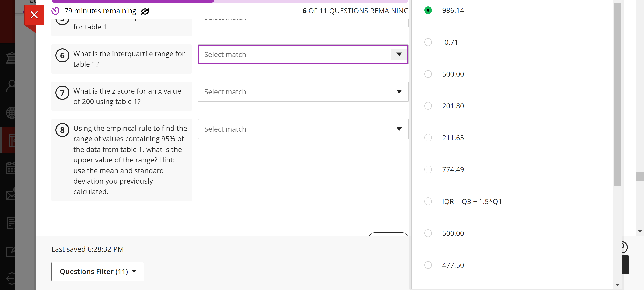644x290 pixels.
Task: Click the purple progress bar at top
Action: 132,1
